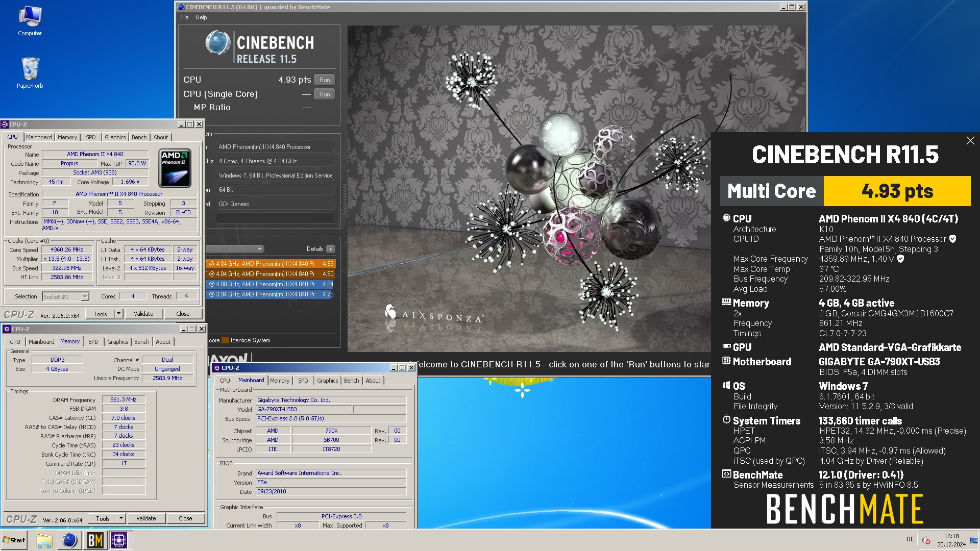Click the yellow 4.93 pts score banner
The width and height of the screenshot is (980, 551).
[897, 191]
